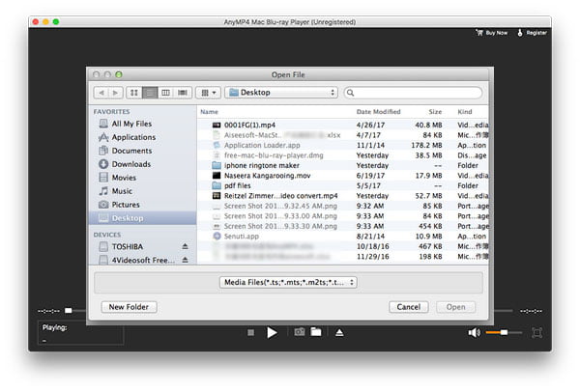The height and width of the screenshot is (392, 580).
Task: Open the item arrangement dropdown
Action: 208,93
